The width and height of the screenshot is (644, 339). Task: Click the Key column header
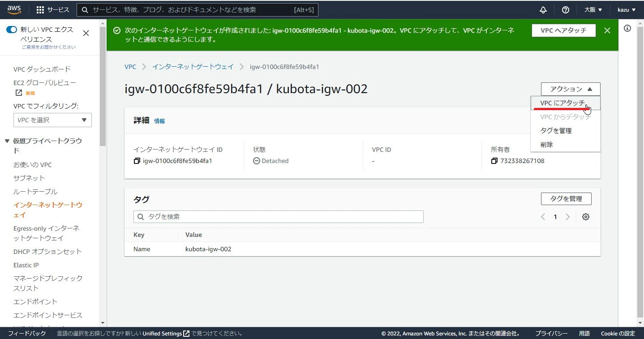(x=139, y=235)
